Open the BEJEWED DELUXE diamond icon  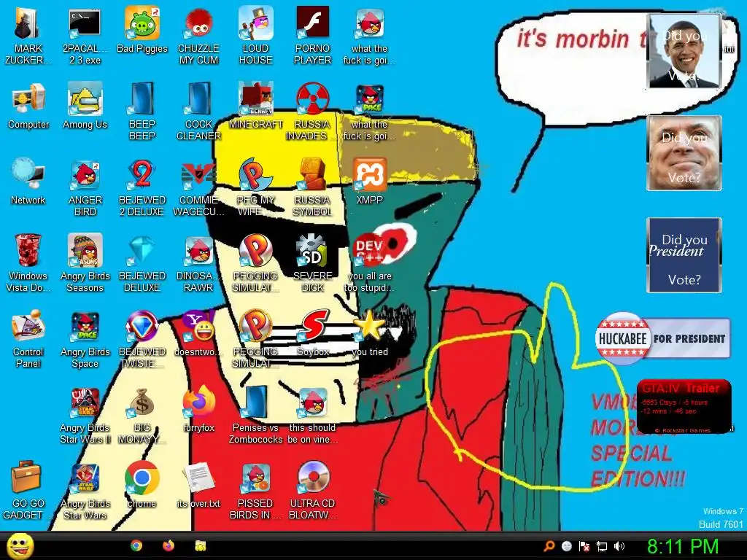(x=142, y=263)
